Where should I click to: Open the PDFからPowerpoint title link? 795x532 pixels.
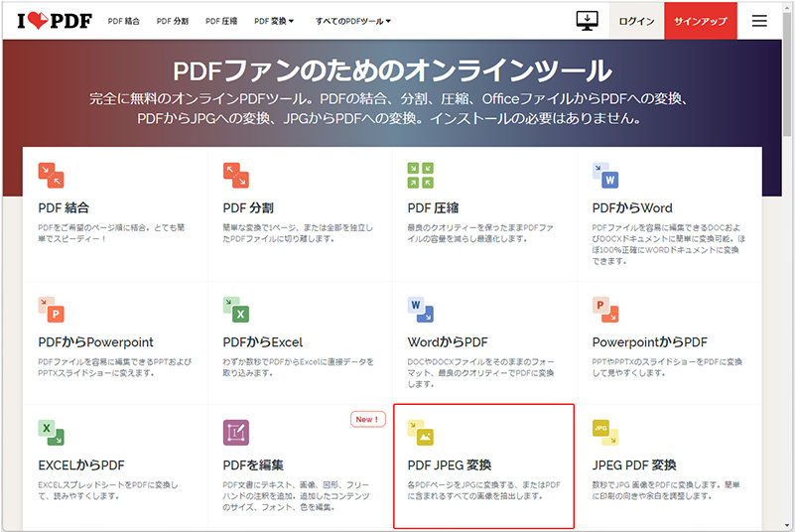click(x=96, y=342)
